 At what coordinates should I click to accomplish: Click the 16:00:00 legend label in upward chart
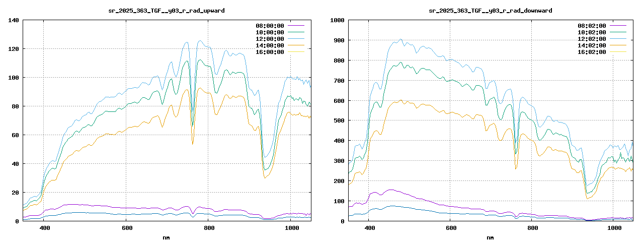[x=269, y=52]
